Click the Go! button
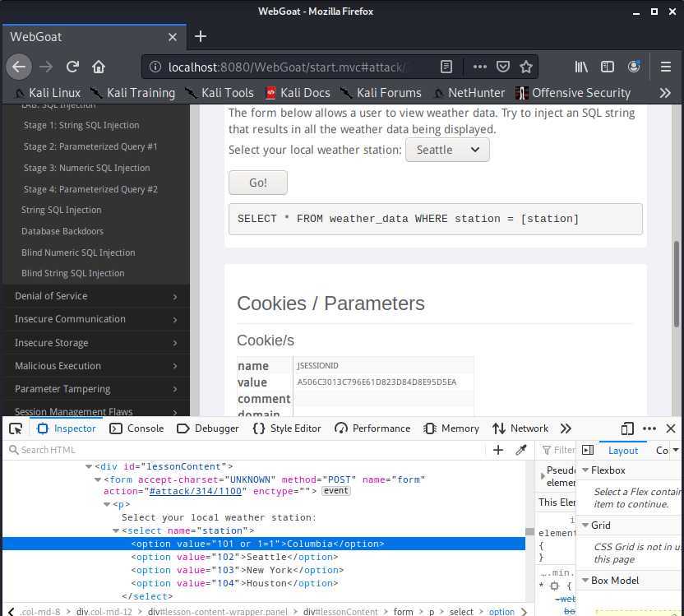This screenshot has width=684, height=616. click(258, 183)
